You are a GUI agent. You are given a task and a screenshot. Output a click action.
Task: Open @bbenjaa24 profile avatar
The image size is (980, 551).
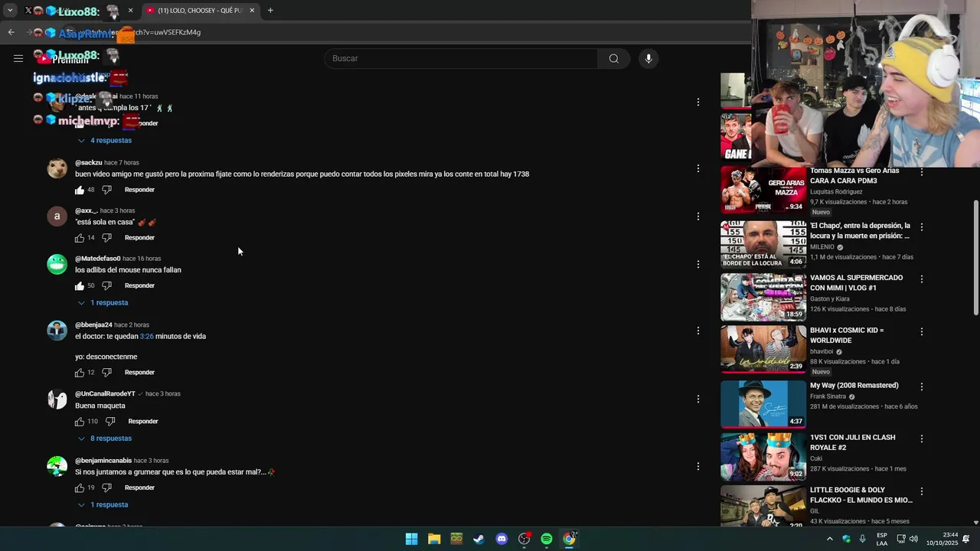[x=57, y=331]
